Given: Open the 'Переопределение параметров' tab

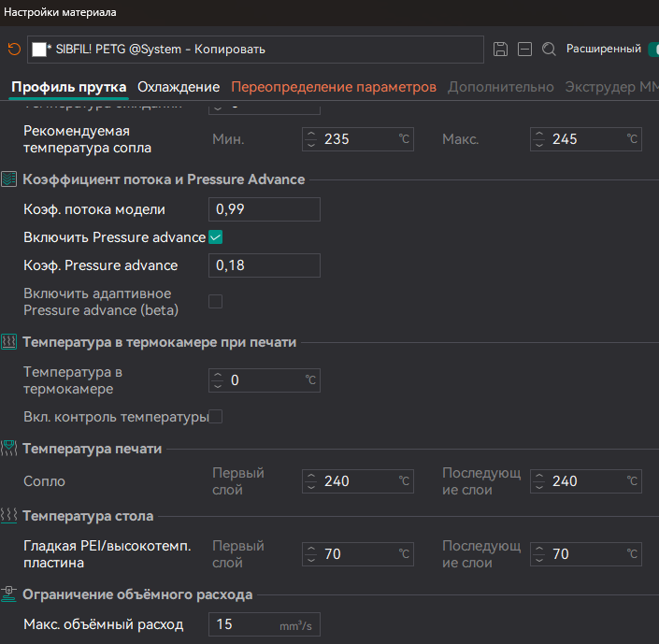Looking at the screenshot, I should [x=334, y=87].
